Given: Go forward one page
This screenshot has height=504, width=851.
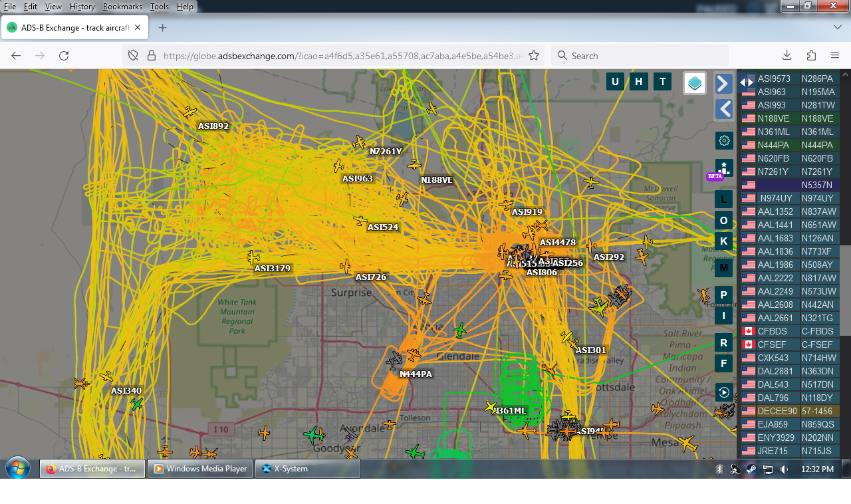Looking at the screenshot, I should coord(40,56).
